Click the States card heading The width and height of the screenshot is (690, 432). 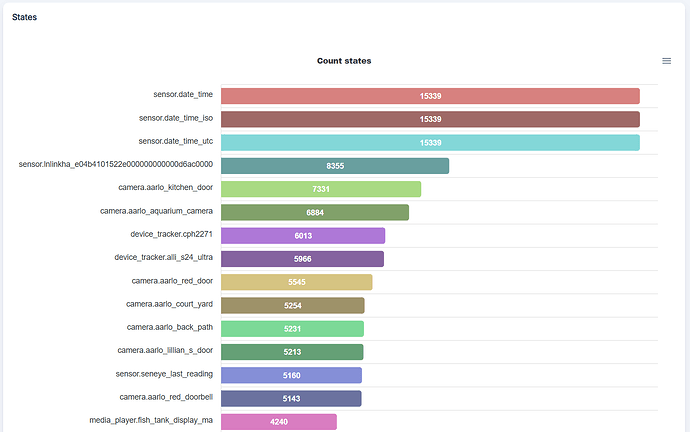[x=25, y=17]
